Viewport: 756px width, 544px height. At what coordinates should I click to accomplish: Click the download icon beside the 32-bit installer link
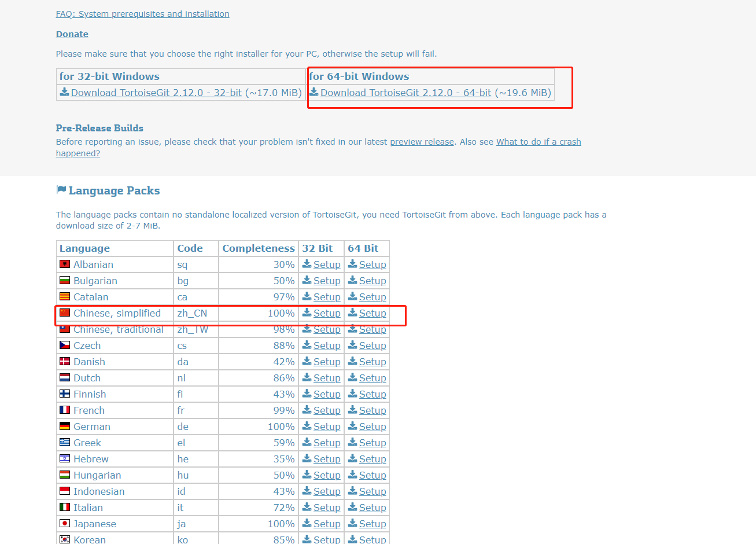[x=64, y=92]
